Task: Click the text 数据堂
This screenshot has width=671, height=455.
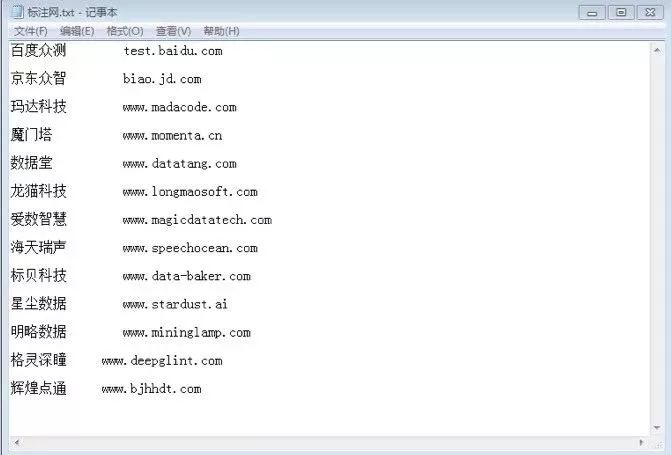Action: pos(31,163)
